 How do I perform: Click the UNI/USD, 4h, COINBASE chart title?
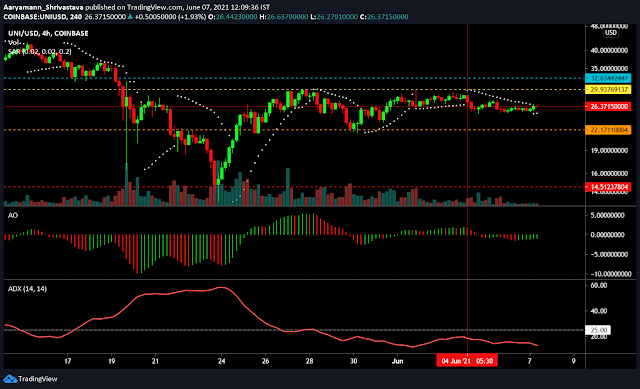[x=48, y=33]
